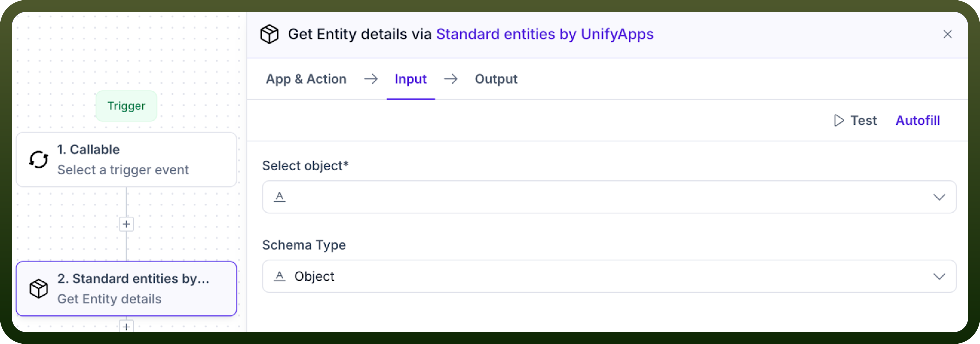Add a step below Standard entities node
The width and height of the screenshot is (980, 344).
126,326
